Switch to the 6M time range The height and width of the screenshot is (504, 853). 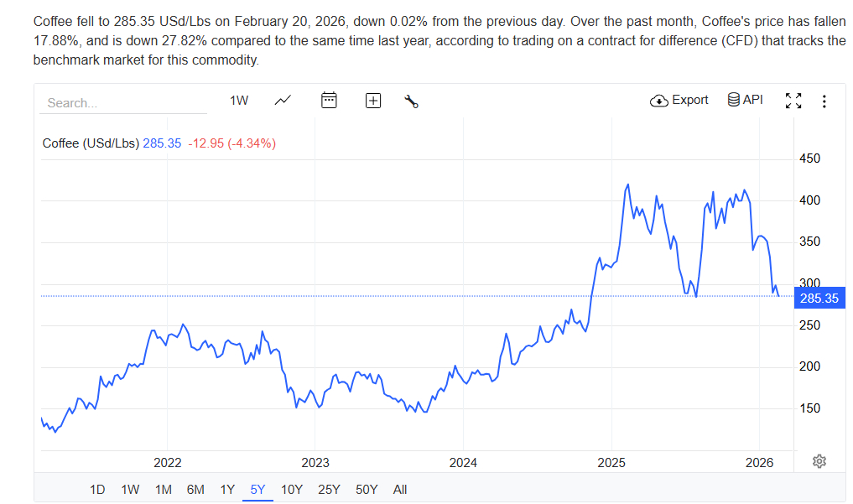195,490
